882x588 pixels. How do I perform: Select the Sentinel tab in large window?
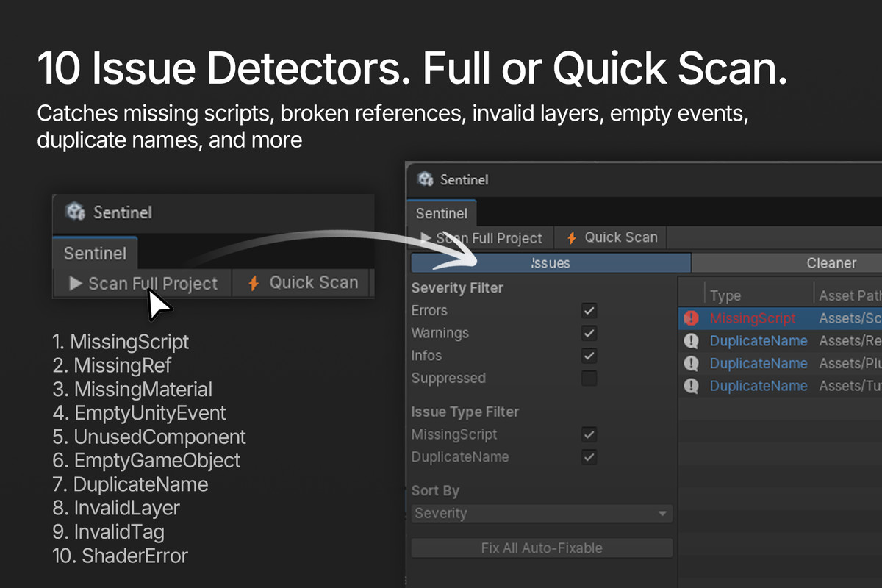[x=442, y=213]
